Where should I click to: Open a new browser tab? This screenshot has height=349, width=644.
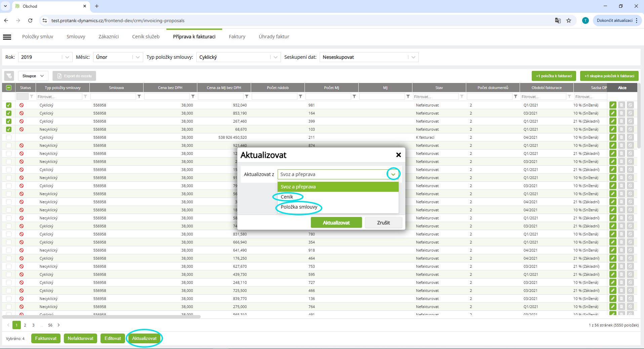pyautogui.click(x=97, y=6)
